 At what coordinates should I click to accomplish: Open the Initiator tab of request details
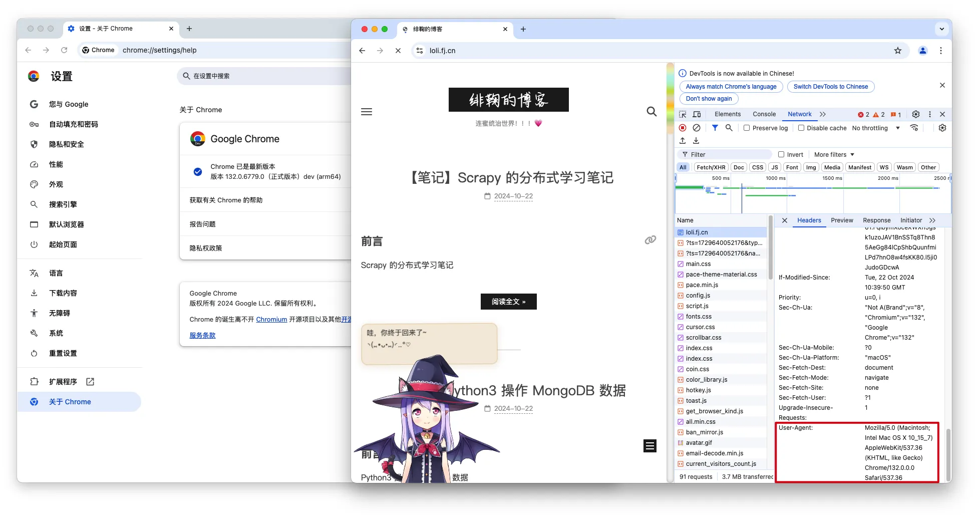pos(911,220)
